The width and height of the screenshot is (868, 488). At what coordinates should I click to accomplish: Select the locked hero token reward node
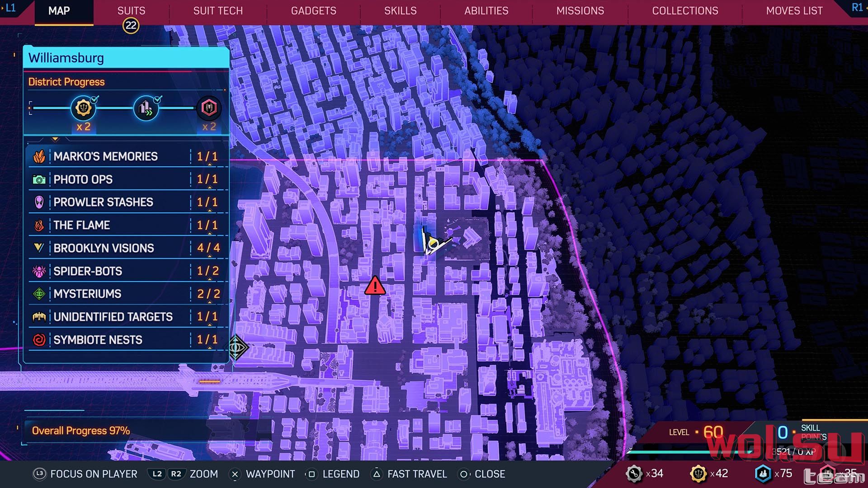click(209, 108)
